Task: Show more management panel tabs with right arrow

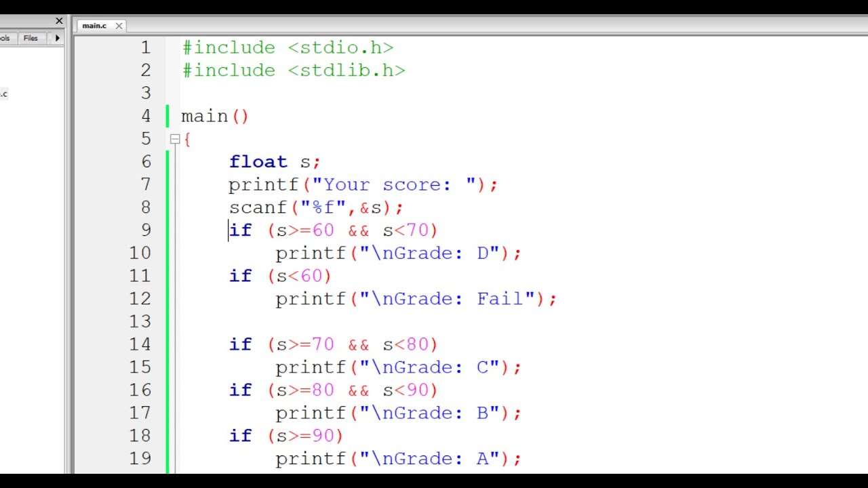Action: point(58,38)
